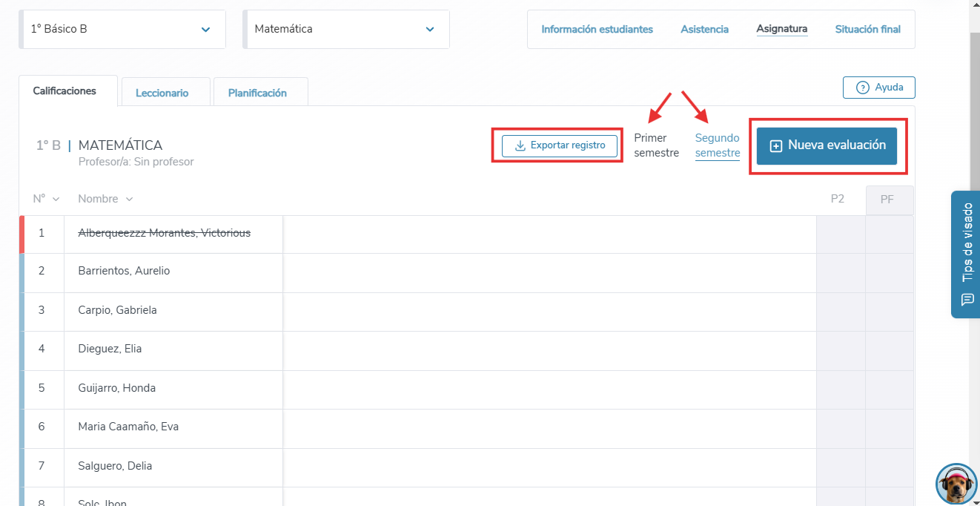Open the Matemática subject dropdown
Viewport: 980px width, 506px height.
[346, 30]
